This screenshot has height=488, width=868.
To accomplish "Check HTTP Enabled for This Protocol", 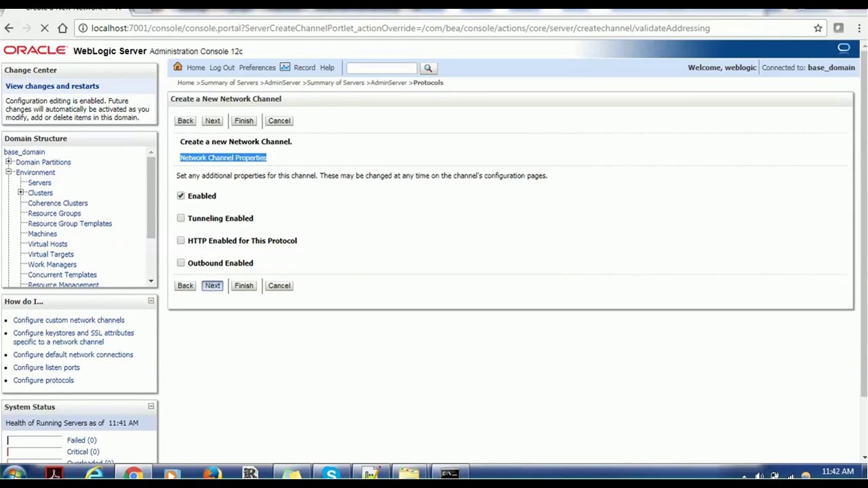I will pos(181,241).
